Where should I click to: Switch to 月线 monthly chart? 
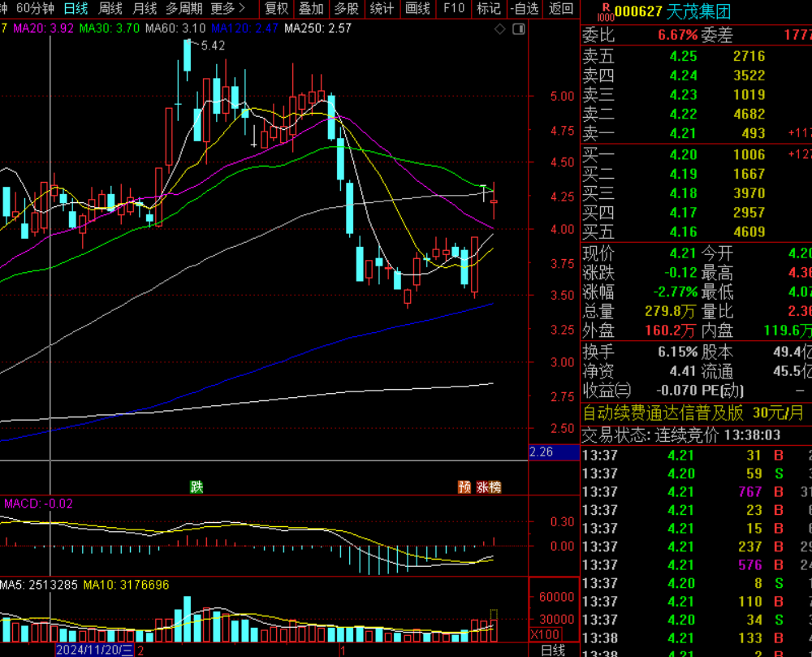tap(145, 8)
